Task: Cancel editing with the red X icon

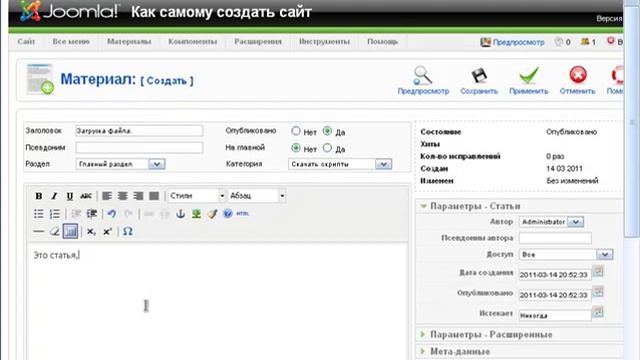Action: click(x=578, y=80)
